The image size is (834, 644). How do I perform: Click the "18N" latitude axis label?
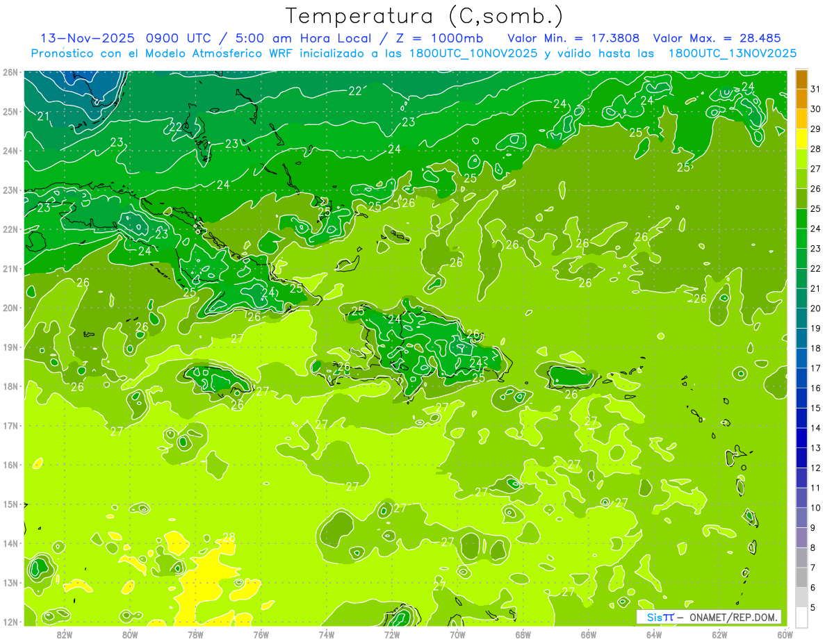coord(10,386)
